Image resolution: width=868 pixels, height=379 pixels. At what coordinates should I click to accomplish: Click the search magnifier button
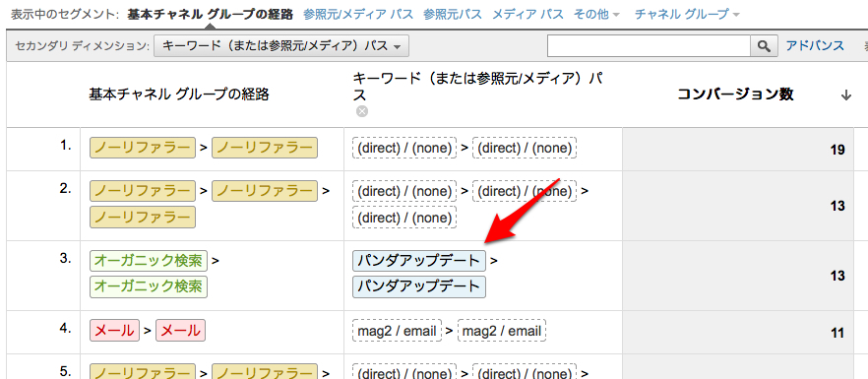tap(764, 46)
